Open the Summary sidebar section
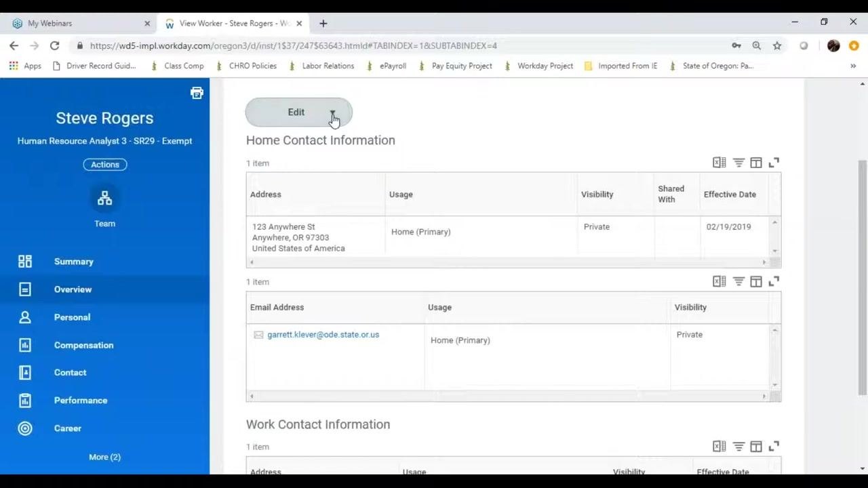Screen dimensions: 868x488 74,262
